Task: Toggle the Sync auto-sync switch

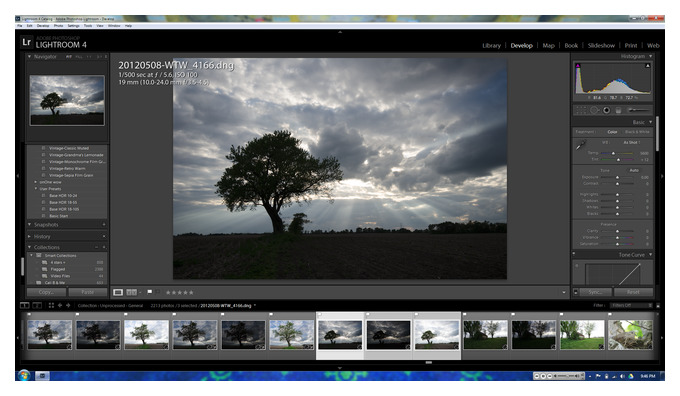Action: (575, 292)
